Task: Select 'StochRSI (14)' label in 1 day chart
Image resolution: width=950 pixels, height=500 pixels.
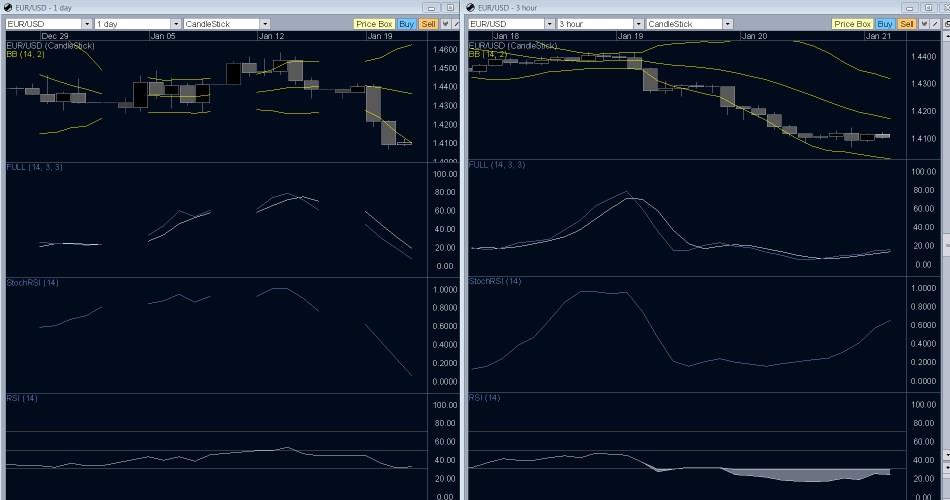Action: point(32,282)
